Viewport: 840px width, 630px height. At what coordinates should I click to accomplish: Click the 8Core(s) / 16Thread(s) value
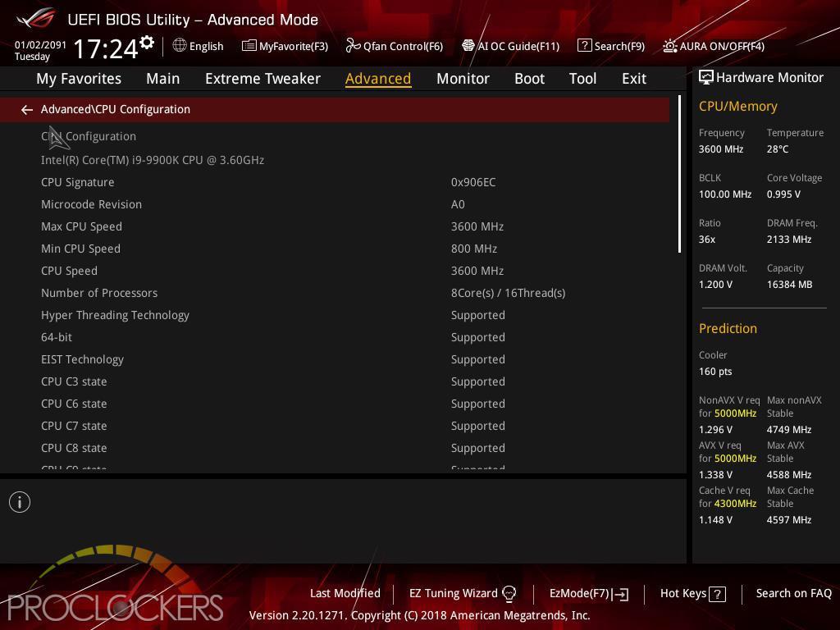(x=509, y=293)
